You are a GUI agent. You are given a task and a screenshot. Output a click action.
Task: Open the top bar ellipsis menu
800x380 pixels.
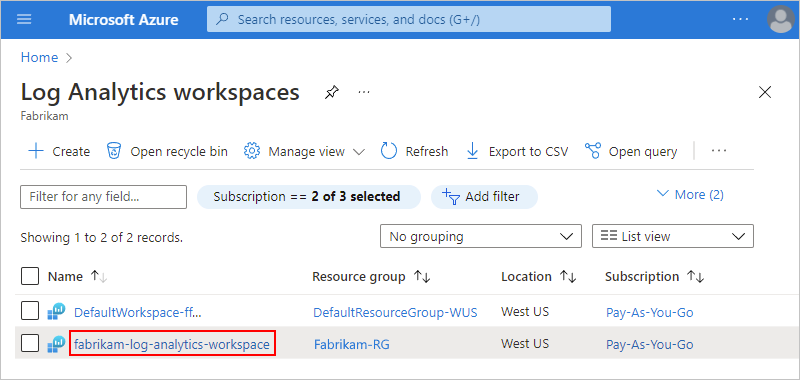pos(740,19)
